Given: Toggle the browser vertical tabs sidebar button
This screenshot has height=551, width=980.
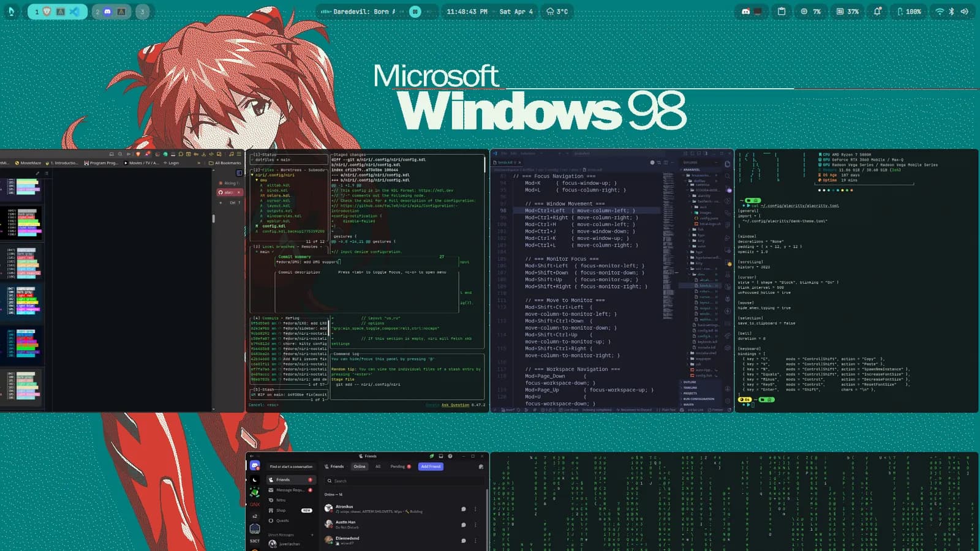Looking at the screenshot, I should (239, 173).
